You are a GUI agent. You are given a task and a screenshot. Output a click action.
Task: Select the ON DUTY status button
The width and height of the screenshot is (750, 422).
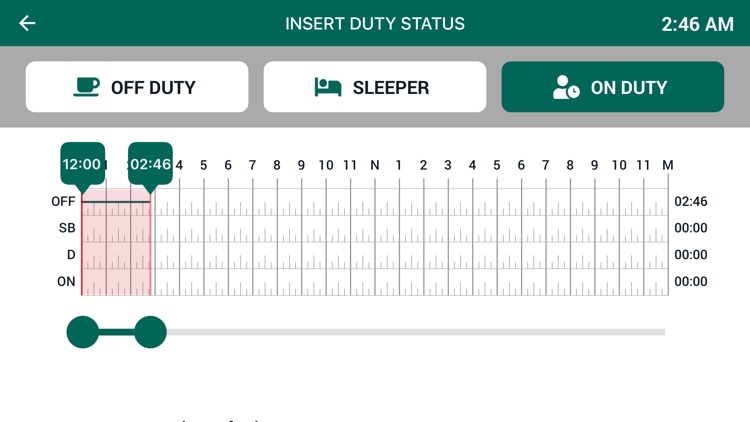coord(612,87)
